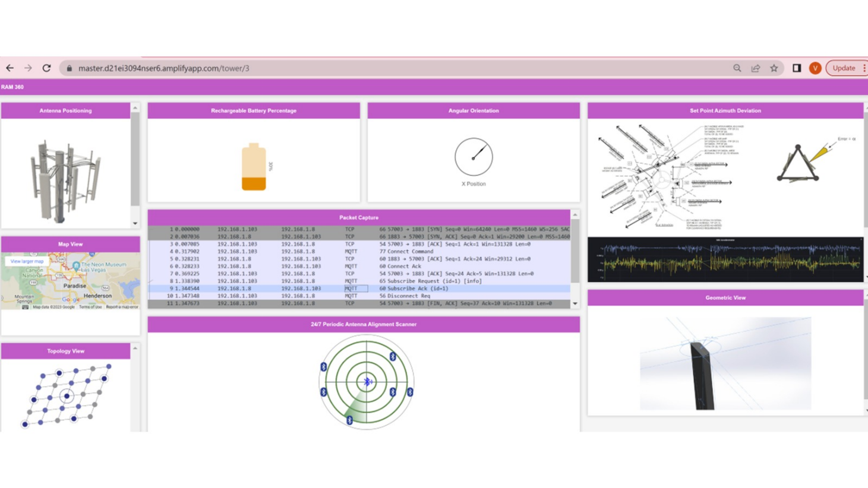
Task: Click the central Bluetooth icon on the alignment scanner
Action: (368, 381)
